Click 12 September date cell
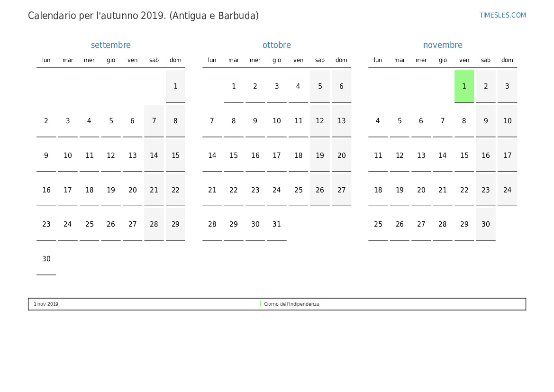Viewport: 554px width, 392px height. click(111, 155)
